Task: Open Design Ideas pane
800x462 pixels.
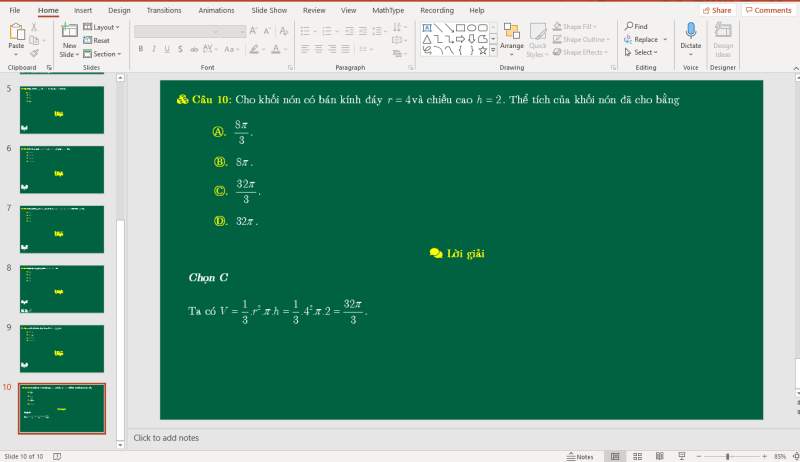Action: pyautogui.click(x=723, y=40)
